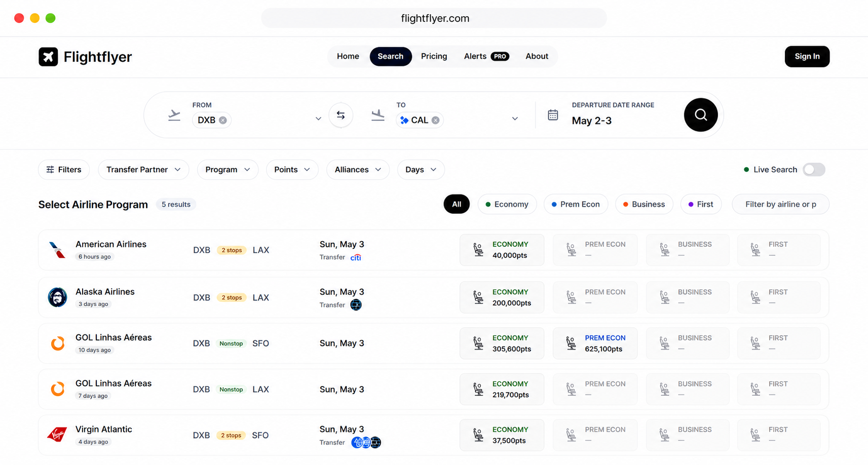
Task: Filter results by Business cabin
Action: (644, 204)
